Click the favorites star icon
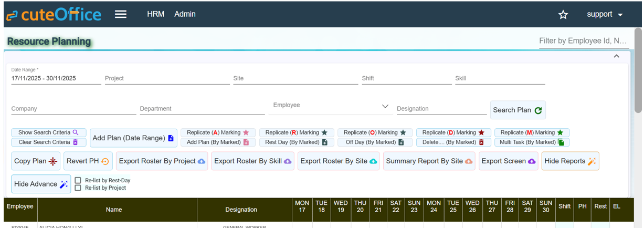Image resolution: width=644 pixels, height=228 pixels. [563, 15]
